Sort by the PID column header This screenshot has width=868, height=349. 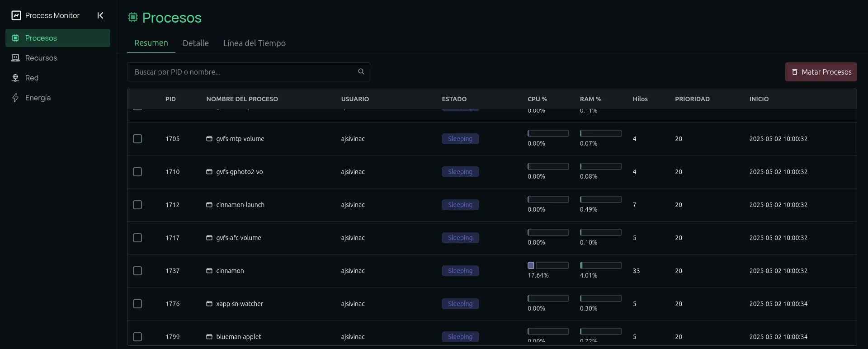170,99
